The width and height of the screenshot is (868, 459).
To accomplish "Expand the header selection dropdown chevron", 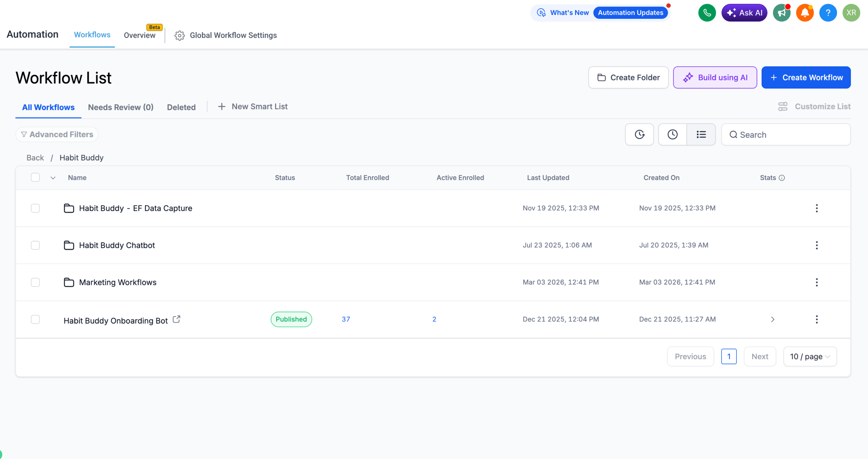I will coord(53,178).
